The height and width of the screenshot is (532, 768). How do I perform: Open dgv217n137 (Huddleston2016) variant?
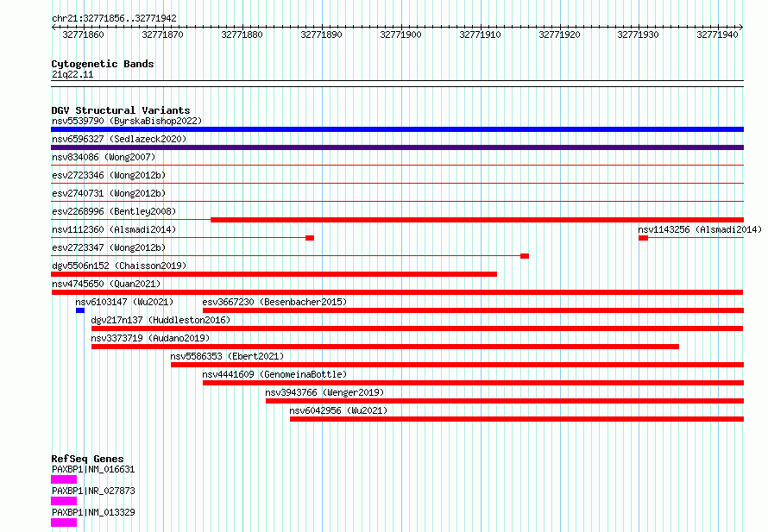click(161, 320)
